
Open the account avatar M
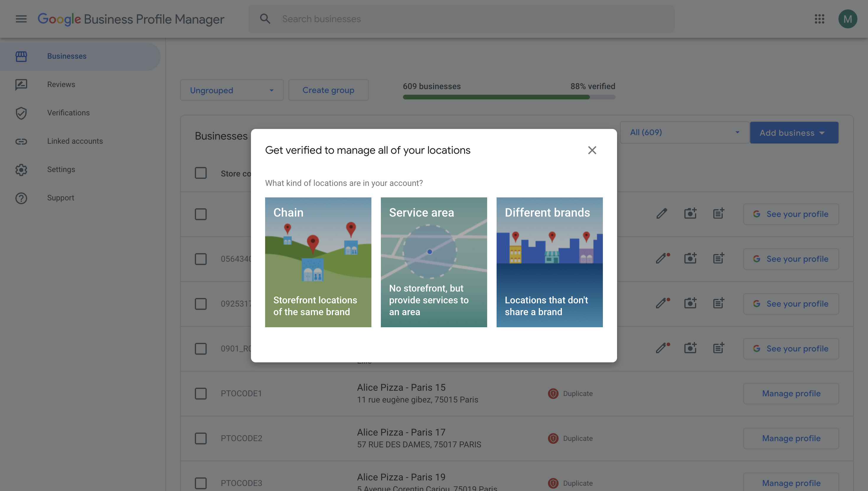pyautogui.click(x=847, y=19)
